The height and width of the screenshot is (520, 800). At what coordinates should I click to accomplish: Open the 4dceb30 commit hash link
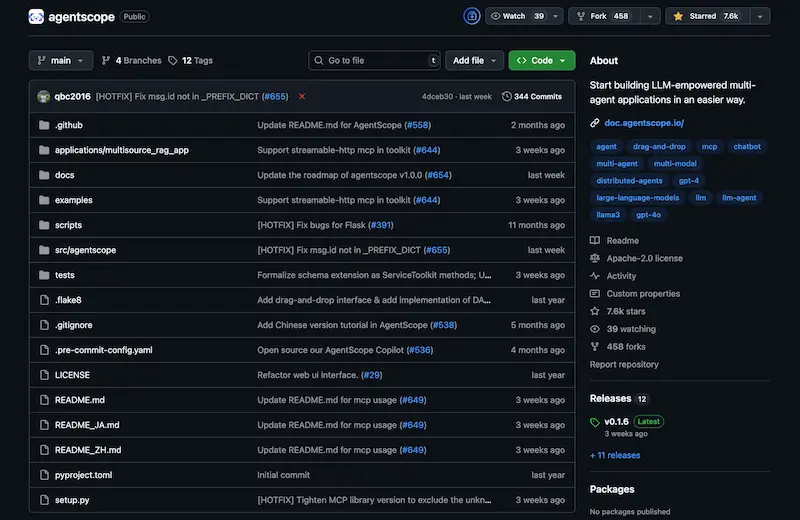pos(437,96)
